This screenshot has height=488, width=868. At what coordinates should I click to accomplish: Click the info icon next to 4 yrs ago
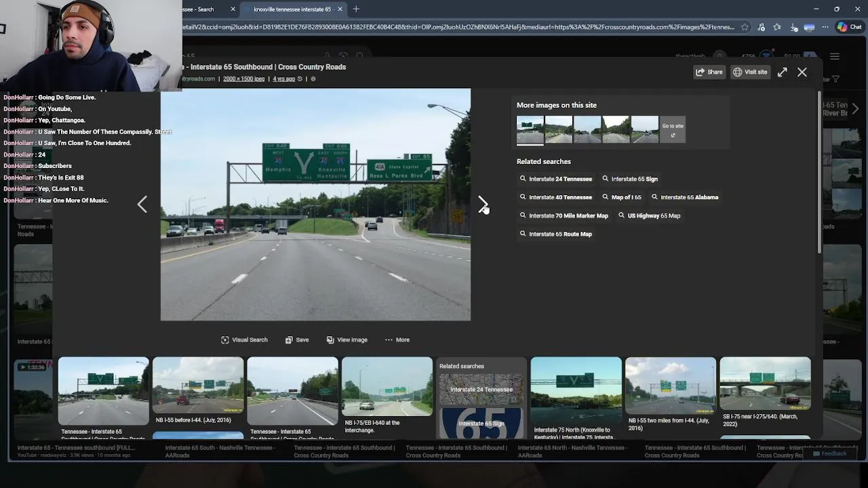[313, 79]
